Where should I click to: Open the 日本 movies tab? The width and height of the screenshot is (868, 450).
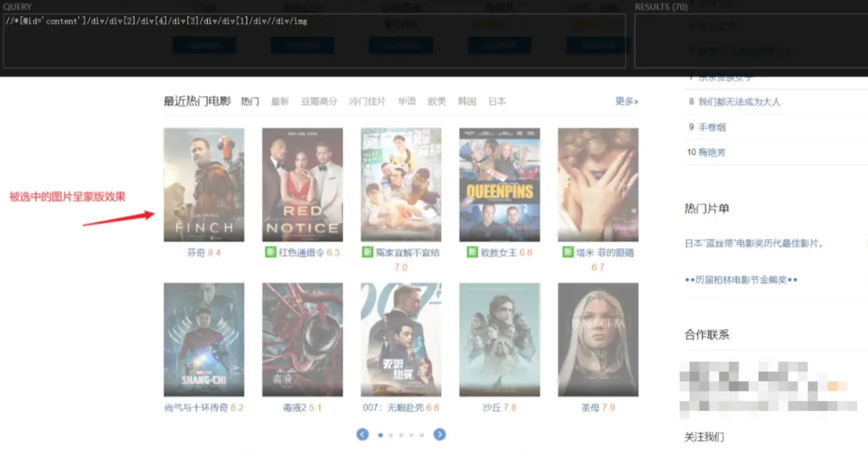[x=497, y=101]
